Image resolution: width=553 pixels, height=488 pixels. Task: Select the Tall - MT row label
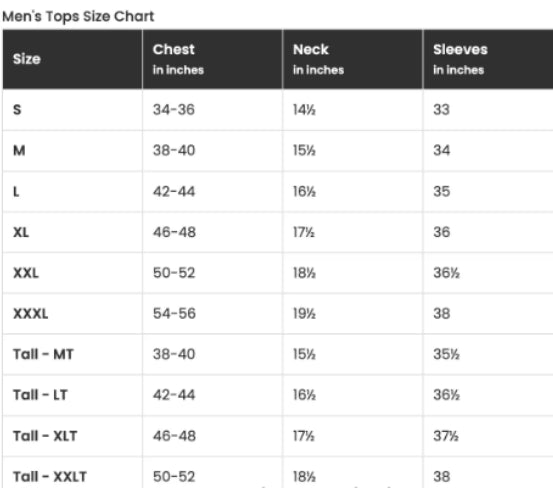point(43,354)
